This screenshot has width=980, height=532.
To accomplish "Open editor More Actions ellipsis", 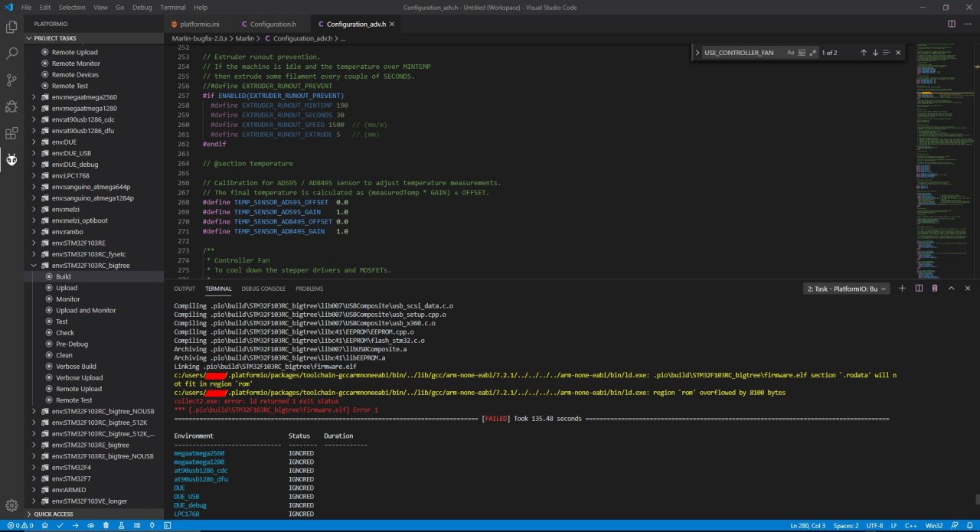I will point(968,24).
